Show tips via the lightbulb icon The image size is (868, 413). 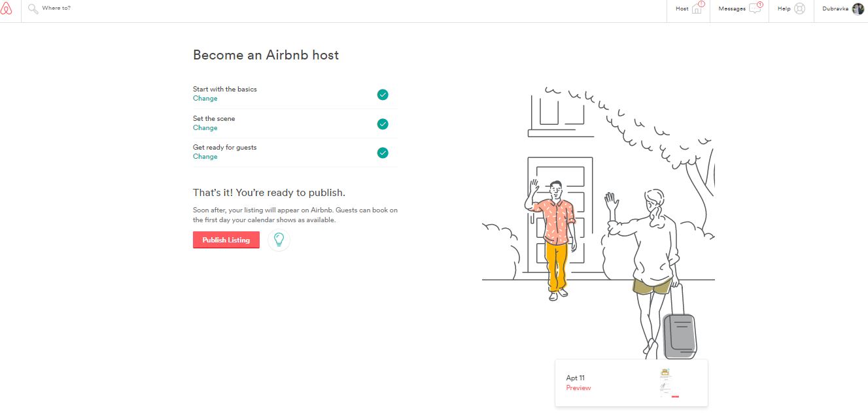[x=279, y=240]
